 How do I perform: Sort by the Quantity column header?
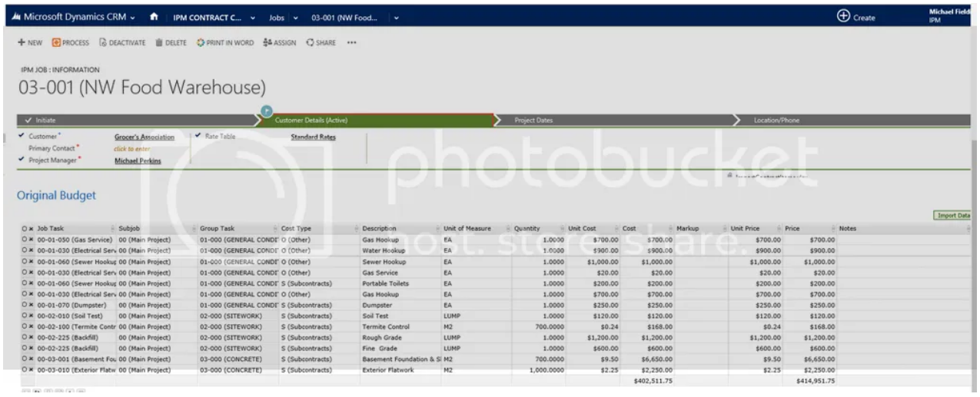click(x=529, y=229)
